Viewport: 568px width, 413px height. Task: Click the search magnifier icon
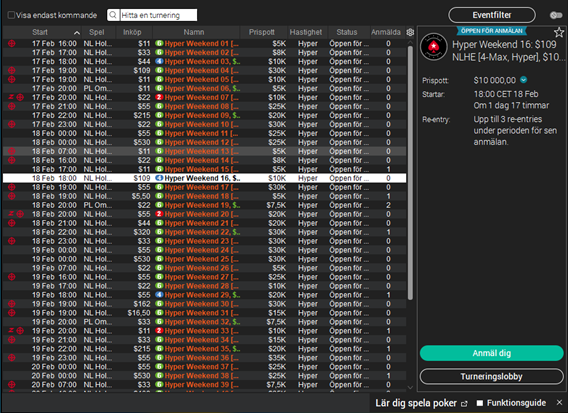point(113,15)
